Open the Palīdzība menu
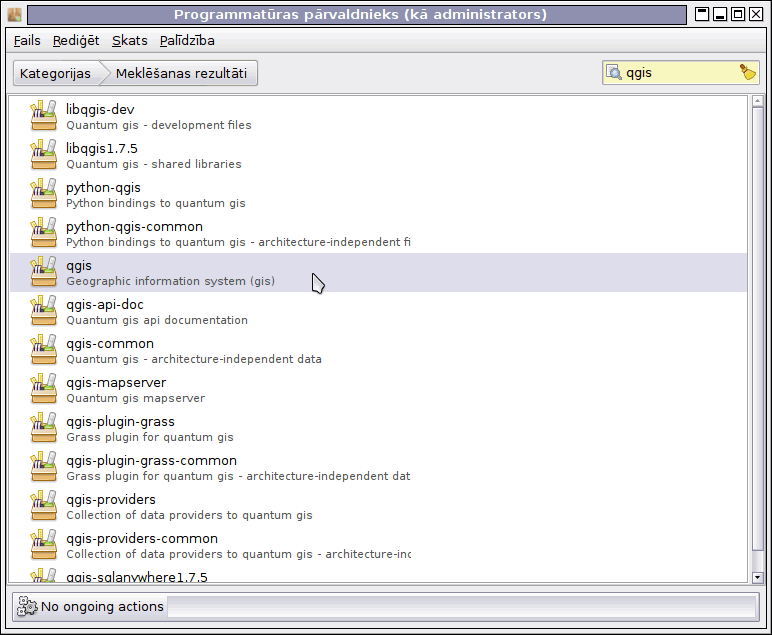772x635 pixels. point(187,40)
